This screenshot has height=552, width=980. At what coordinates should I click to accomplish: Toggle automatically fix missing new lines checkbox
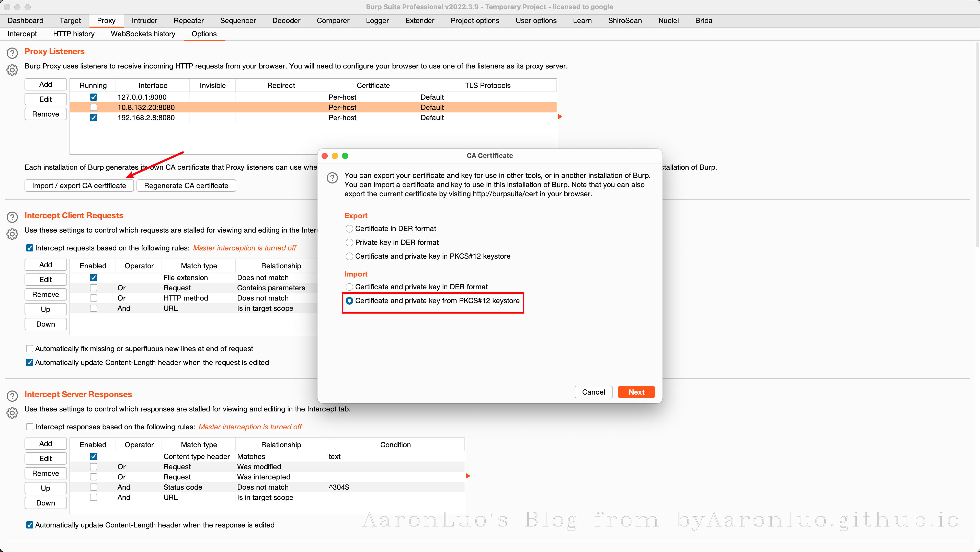pos(29,349)
